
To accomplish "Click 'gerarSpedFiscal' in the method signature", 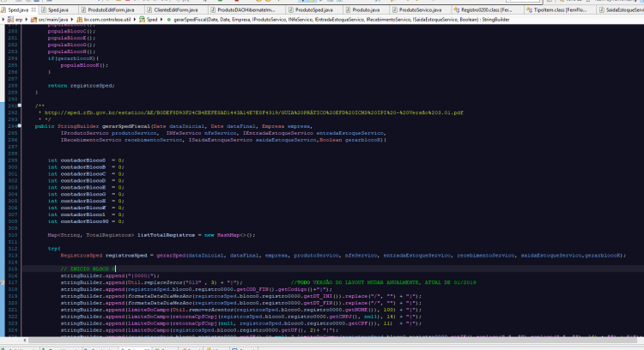I will (x=126, y=126).
